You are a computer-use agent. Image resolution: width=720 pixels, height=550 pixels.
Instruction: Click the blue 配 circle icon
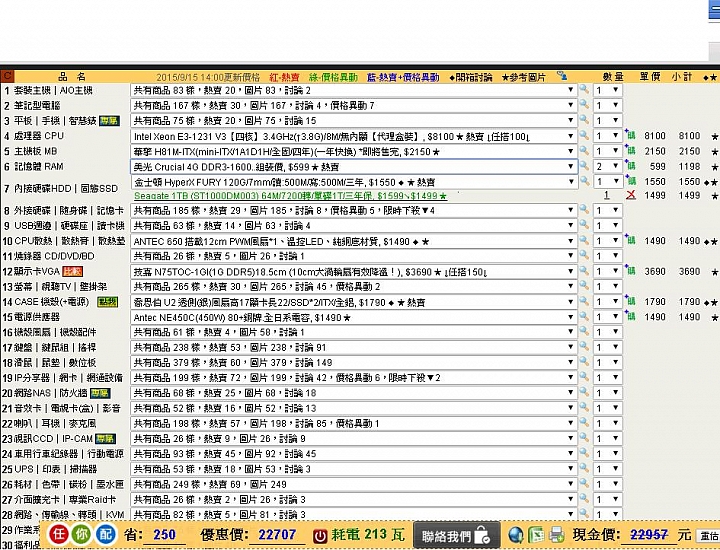(106, 534)
